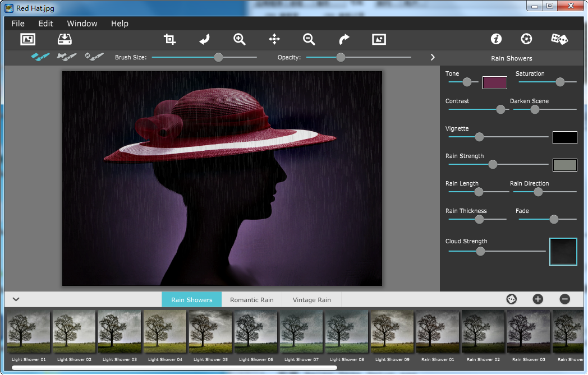The height and width of the screenshot is (375, 588).
Task: Click the Info icon on the toolbar
Action: click(496, 39)
